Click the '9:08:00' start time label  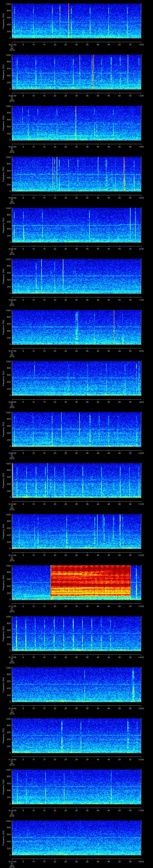[12, 402]
